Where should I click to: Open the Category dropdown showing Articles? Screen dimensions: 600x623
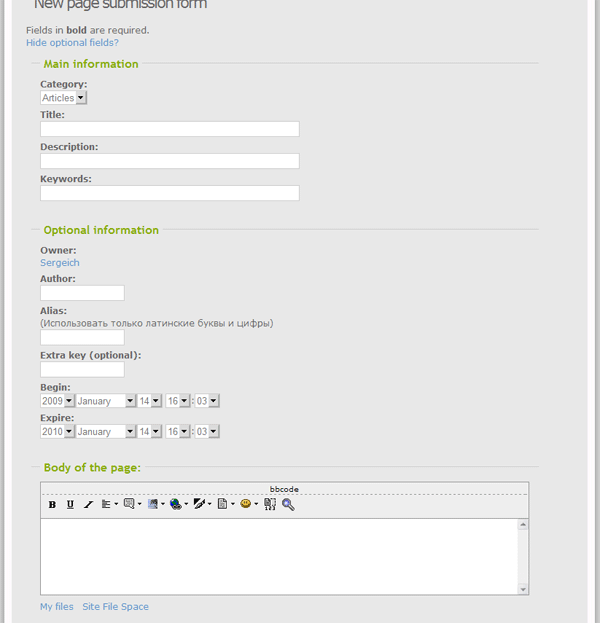coord(63,98)
